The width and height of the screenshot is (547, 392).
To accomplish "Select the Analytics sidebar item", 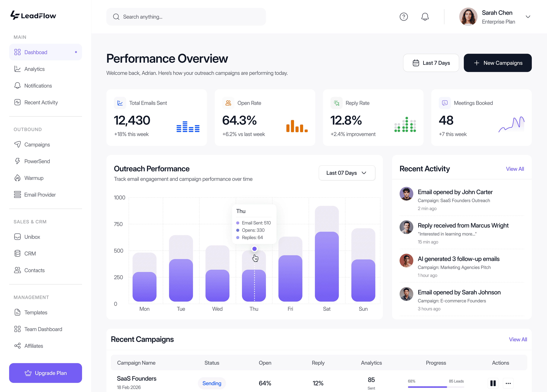I will coord(34,69).
